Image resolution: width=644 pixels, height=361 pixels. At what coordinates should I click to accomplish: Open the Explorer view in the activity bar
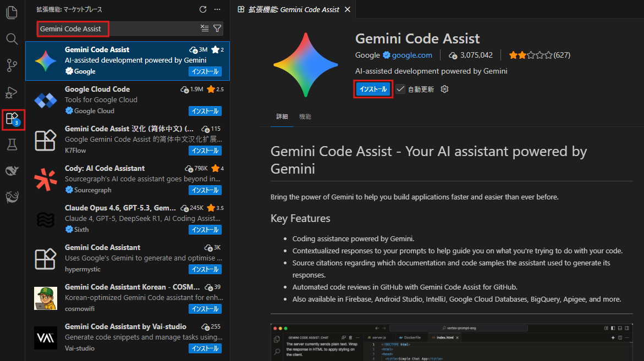12,12
